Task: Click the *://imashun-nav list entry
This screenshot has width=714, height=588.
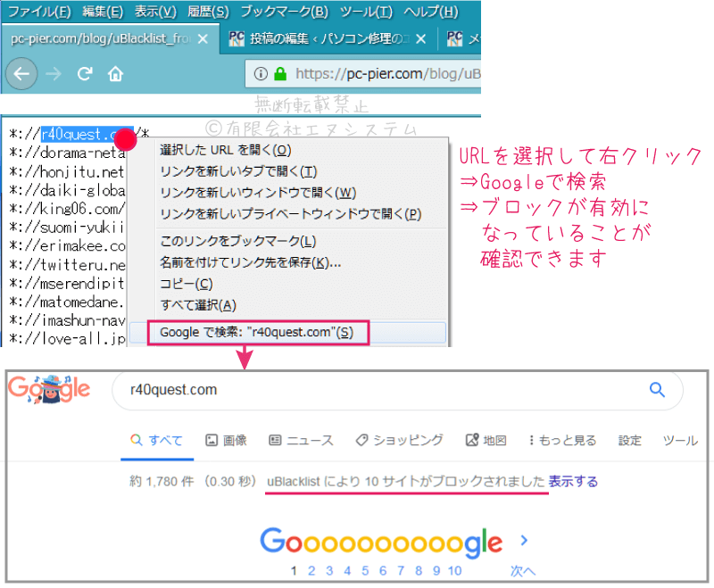Action: point(67,321)
